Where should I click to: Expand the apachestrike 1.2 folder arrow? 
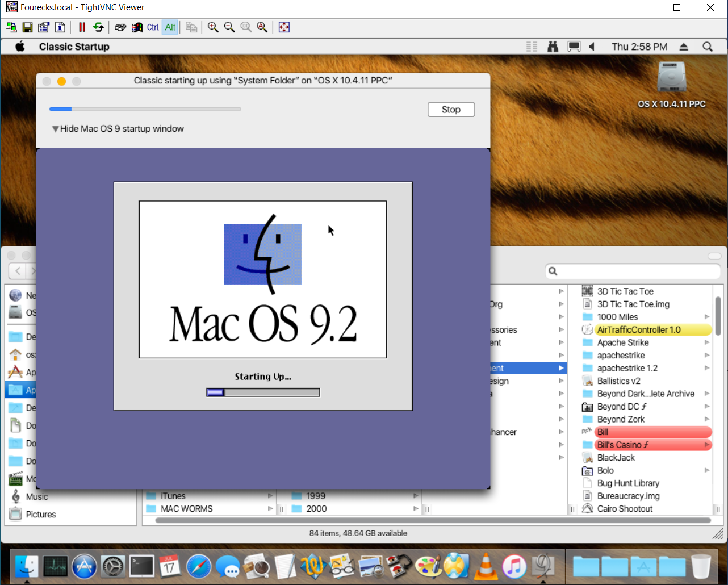(x=707, y=368)
